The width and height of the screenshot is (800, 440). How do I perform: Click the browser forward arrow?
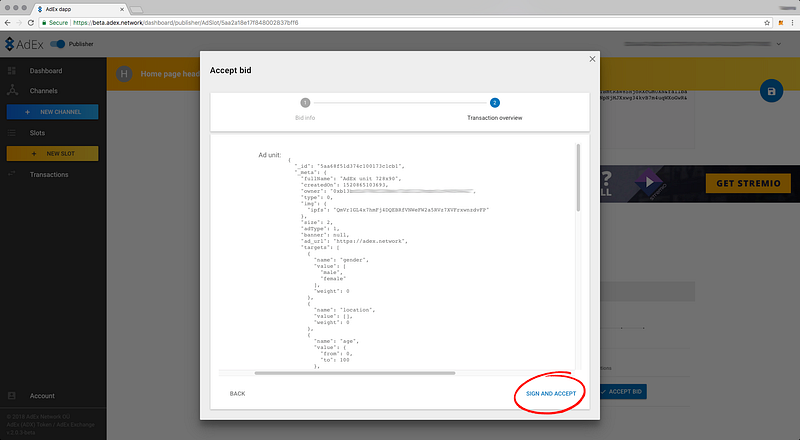pos(19,23)
